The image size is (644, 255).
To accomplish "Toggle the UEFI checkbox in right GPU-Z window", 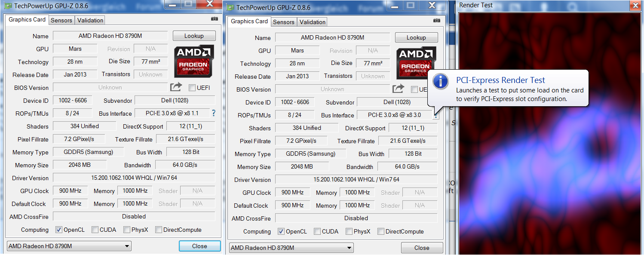I will pos(414,89).
